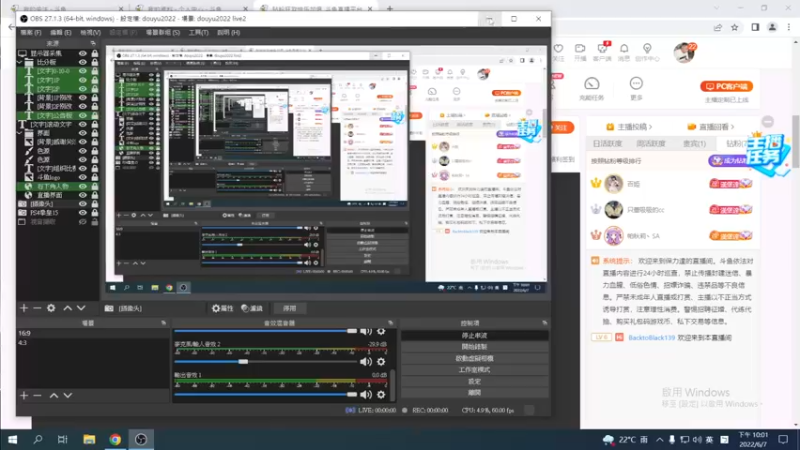Collapse the 比分板 source group
The height and width of the screenshot is (450, 800).
pos(20,62)
